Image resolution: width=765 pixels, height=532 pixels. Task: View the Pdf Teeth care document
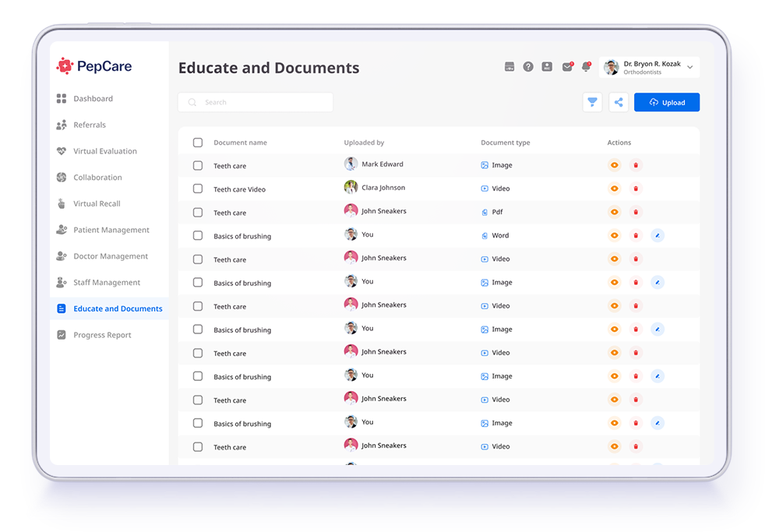click(x=614, y=212)
